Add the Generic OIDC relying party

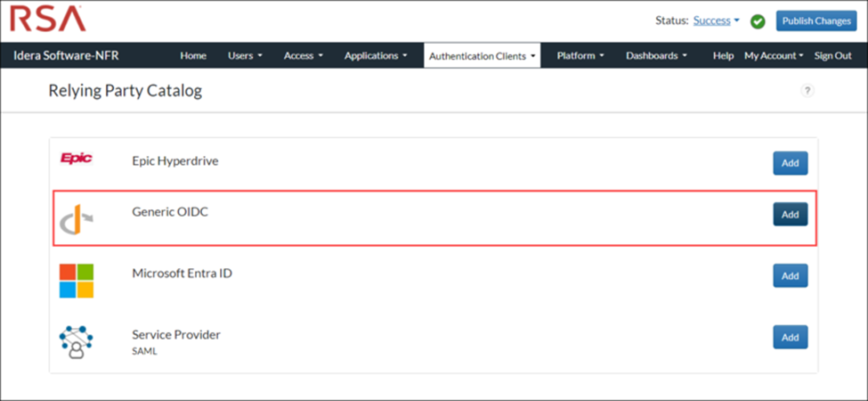[790, 215]
